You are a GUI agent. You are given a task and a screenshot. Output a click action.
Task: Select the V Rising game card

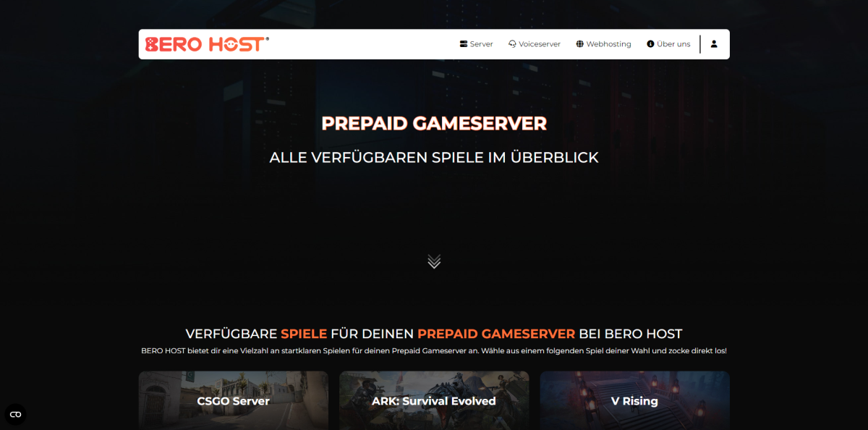click(x=634, y=400)
